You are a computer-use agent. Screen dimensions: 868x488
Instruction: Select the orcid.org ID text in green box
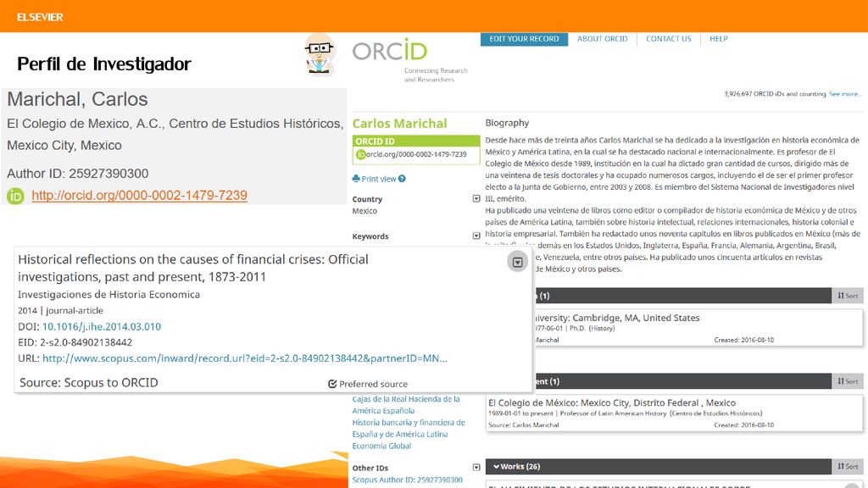click(415, 154)
